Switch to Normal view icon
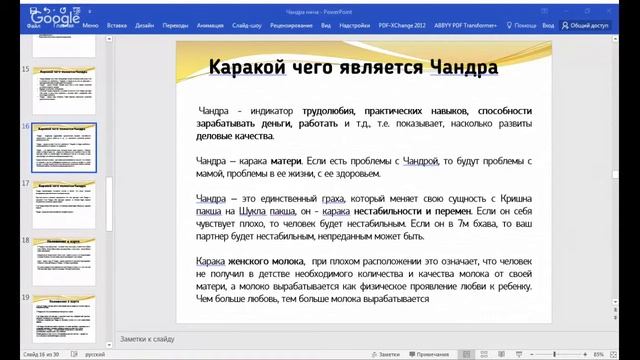The image size is (640, 360). coord(466,354)
